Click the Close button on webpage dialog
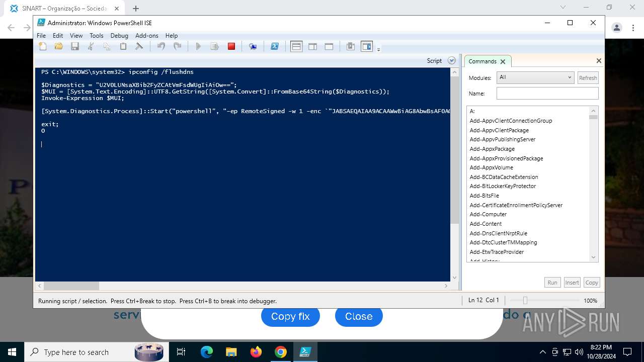The image size is (644, 362). [x=359, y=316]
